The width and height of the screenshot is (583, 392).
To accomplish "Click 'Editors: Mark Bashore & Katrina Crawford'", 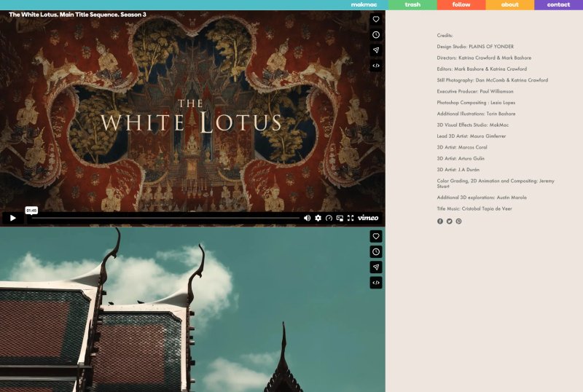I will pyautogui.click(x=482, y=68).
